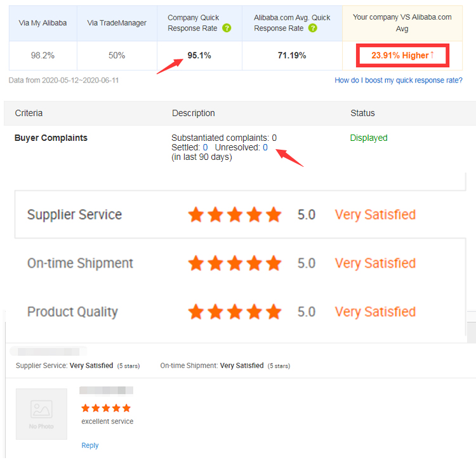Click third star in Product Quality rating
The height and width of the screenshot is (467, 476).
(235, 312)
